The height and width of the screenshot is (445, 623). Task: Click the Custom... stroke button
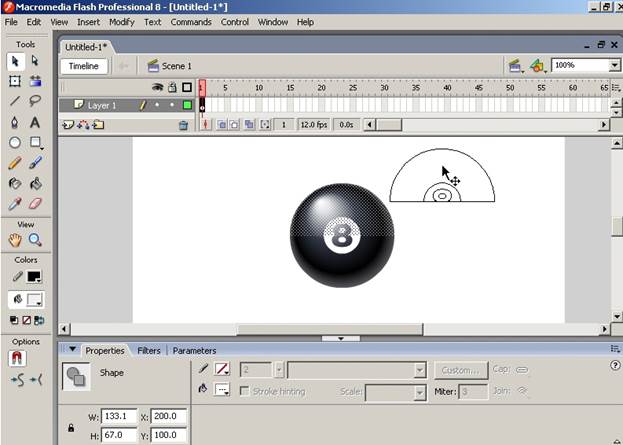pyautogui.click(x=460, y=370)
